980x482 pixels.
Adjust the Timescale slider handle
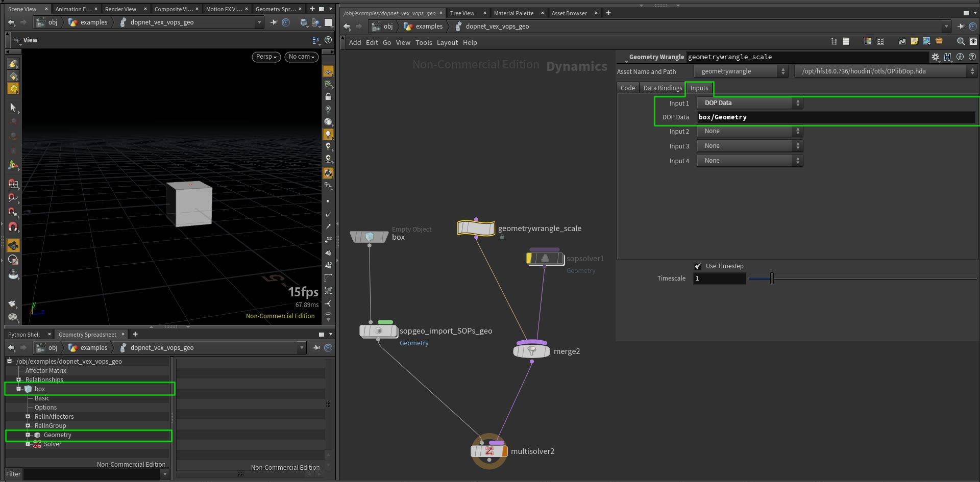[x=772, y=278]
